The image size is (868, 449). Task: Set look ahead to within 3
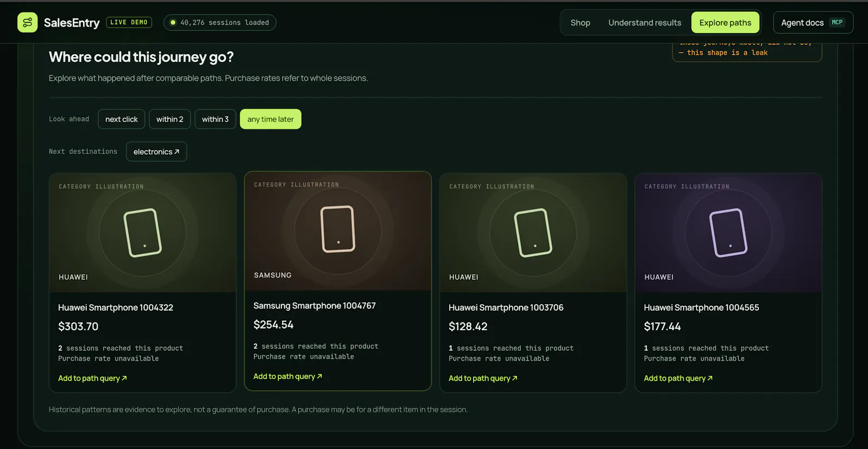[x=215, y=119]
